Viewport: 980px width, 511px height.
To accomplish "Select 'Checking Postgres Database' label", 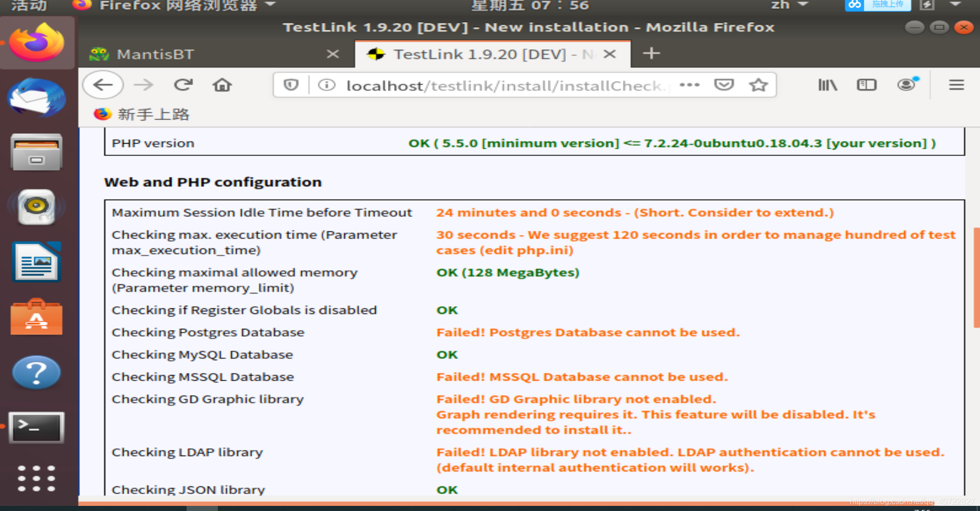I will 208,332.
